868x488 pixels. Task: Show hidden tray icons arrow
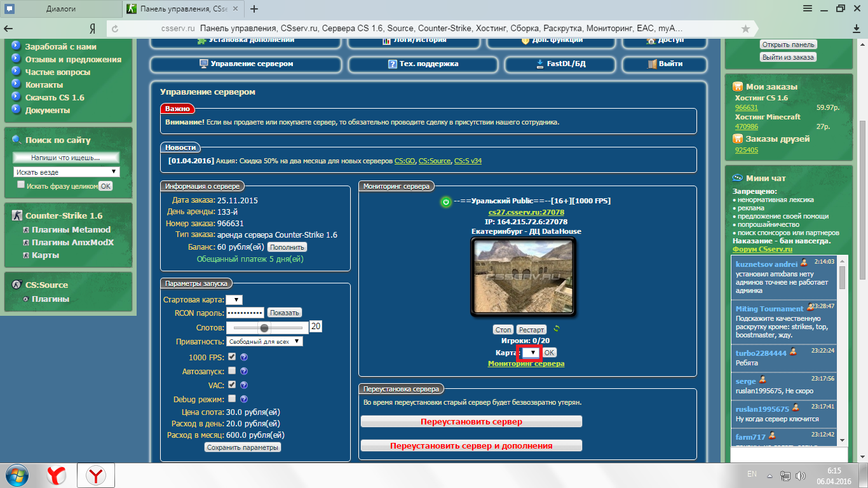[x=769, y=475]
